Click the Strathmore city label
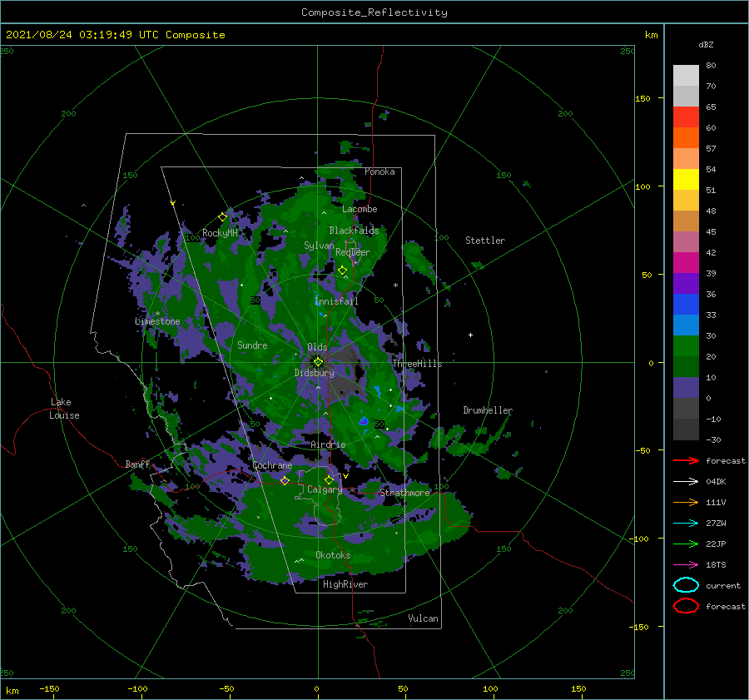The image size is (749, 700). point(405,492)
